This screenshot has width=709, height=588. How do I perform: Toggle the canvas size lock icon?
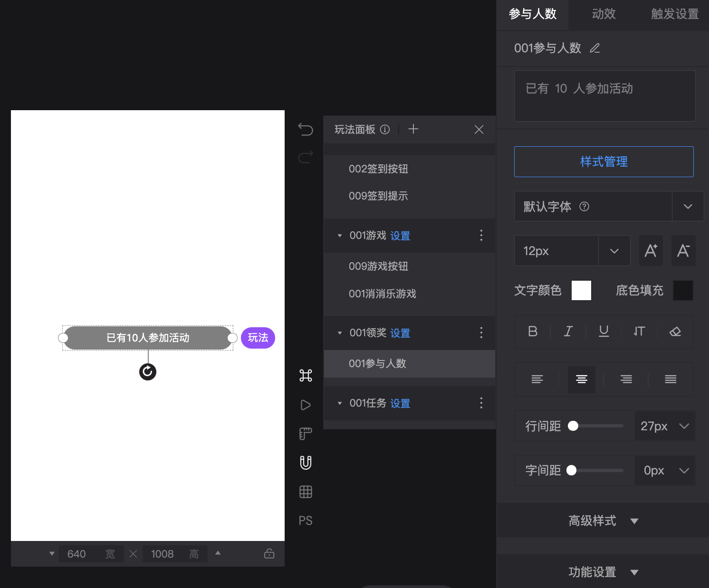pos(269,554)
